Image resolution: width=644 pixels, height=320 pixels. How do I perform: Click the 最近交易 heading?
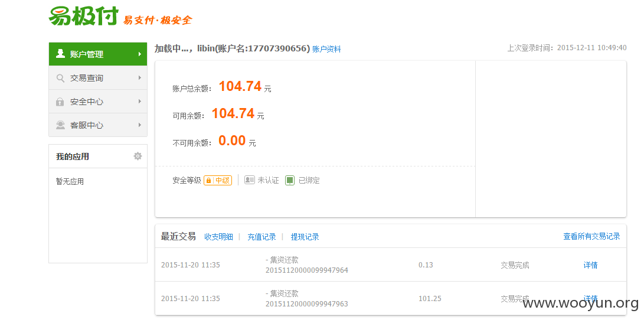pyautogui.click(x=178, y=236)
